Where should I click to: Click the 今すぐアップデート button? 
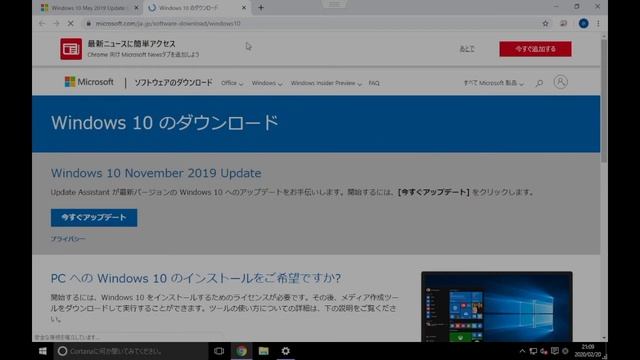pyautogui.click(x=94, y=218)
